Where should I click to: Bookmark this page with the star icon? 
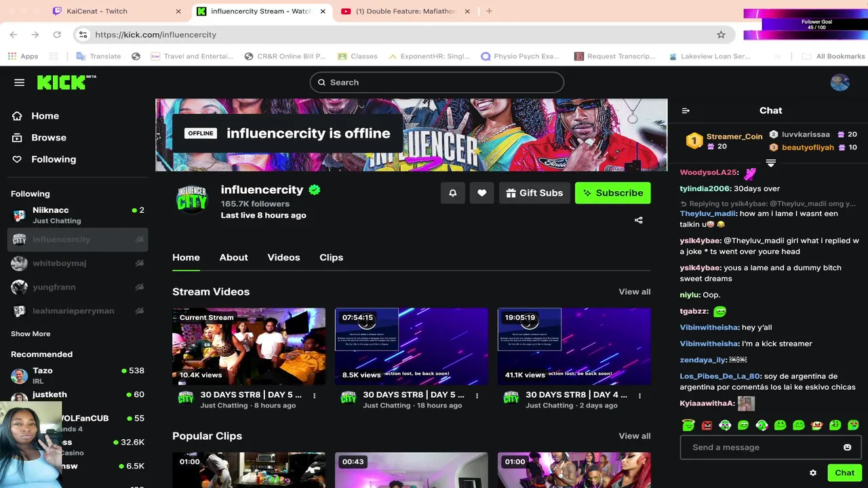[x=721, y=35]
